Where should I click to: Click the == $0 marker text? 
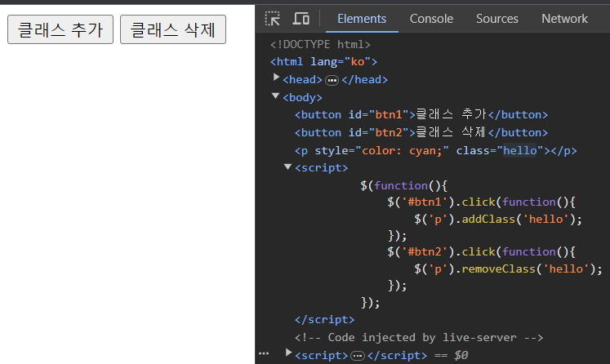451,356
